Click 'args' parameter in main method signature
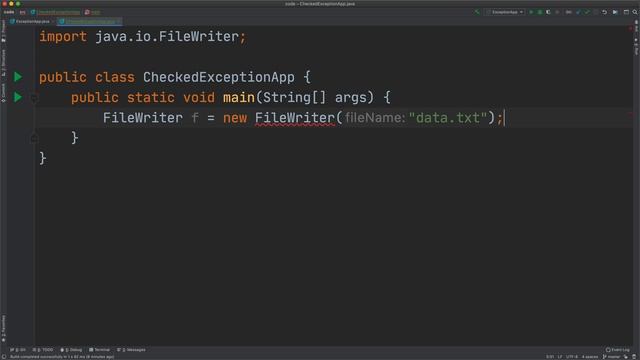Viewport: 640px width, 360px height. pyautogui.click(x=351, y=98)
